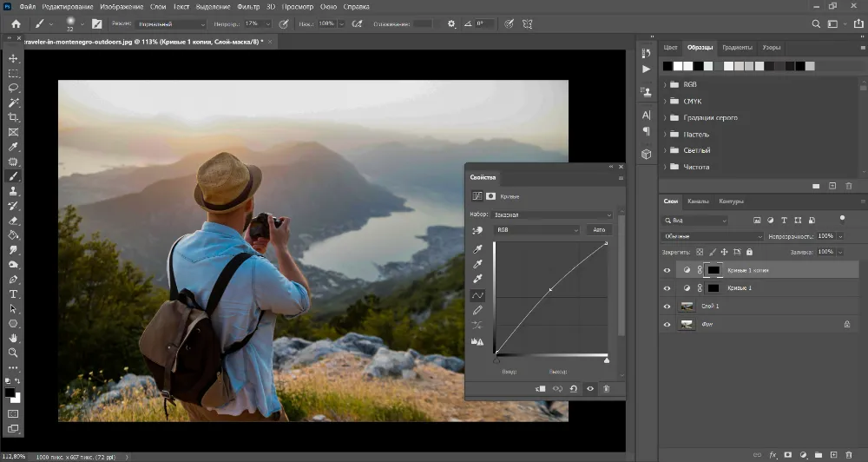Toggle lock position in Layers panel

pyautogui.click(x=724, y=252)
